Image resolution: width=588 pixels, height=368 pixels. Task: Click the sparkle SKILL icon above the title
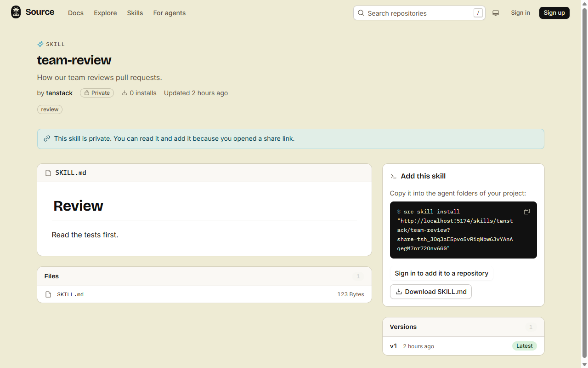tap(40, 44)
